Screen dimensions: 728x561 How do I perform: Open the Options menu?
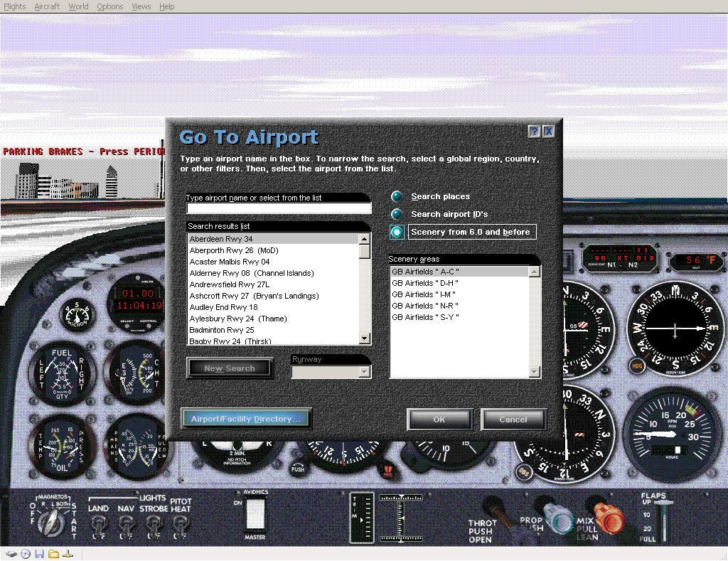[110, 6]
